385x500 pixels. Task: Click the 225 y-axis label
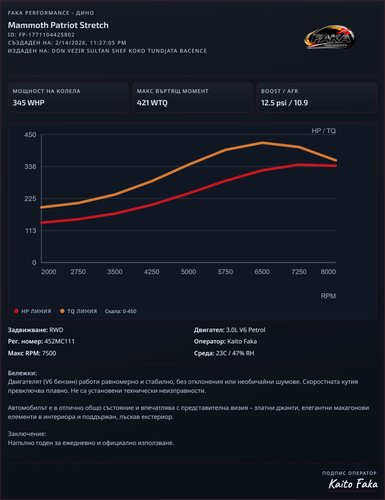coord(30,199)
